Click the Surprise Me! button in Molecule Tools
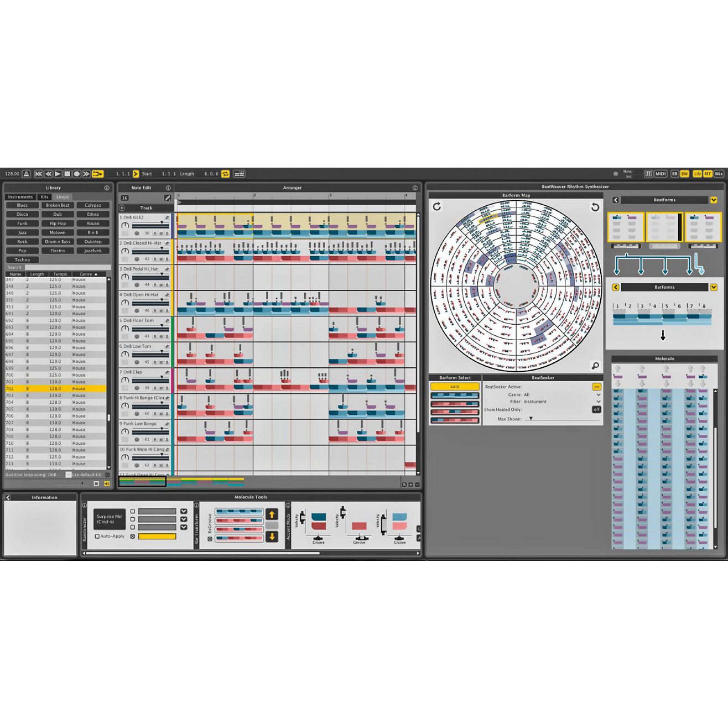 click(110, 519)
